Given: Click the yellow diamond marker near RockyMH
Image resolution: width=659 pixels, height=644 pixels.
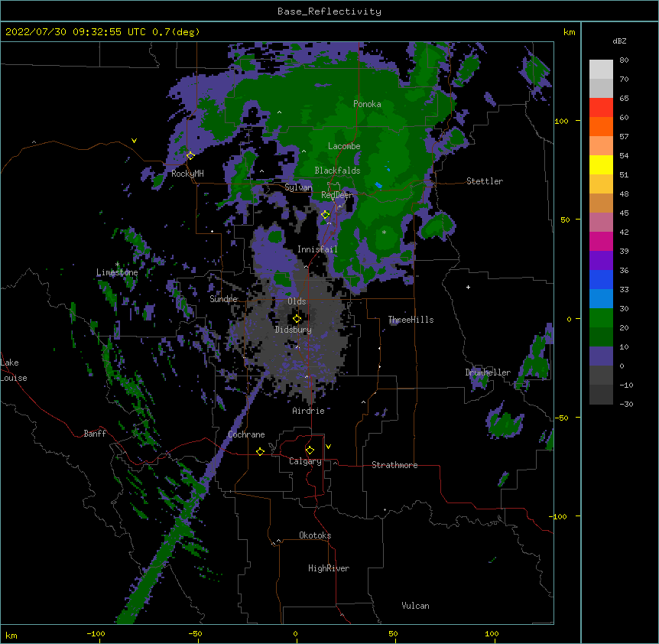Looking at the screenshot, I should (x=190, y=155).
